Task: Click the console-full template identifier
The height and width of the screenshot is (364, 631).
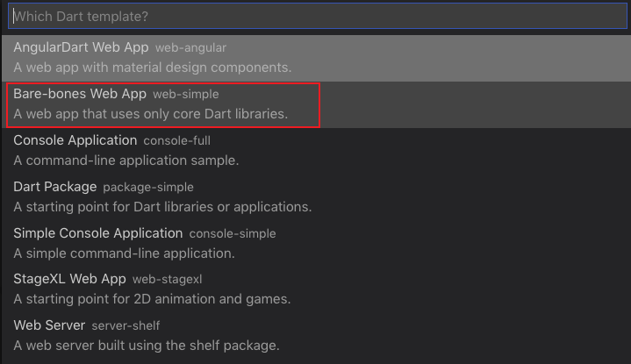Action: coord(177,140)
